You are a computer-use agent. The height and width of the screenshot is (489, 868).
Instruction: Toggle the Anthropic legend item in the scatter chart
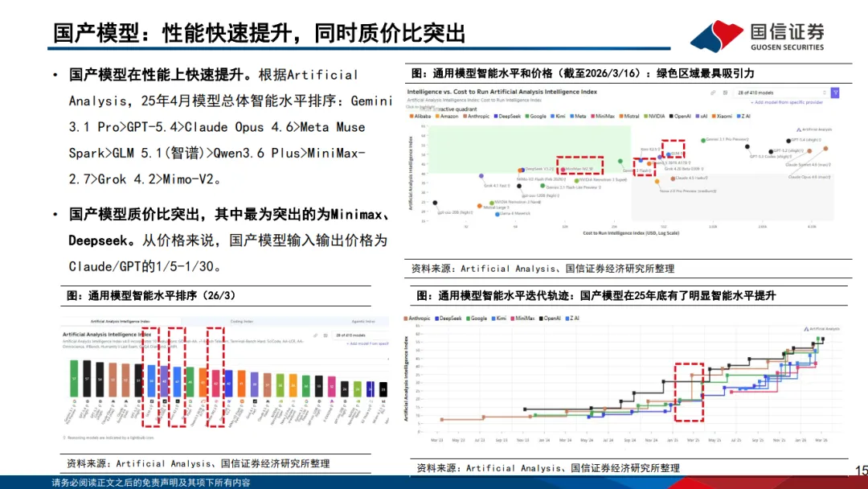pos(476,117)
